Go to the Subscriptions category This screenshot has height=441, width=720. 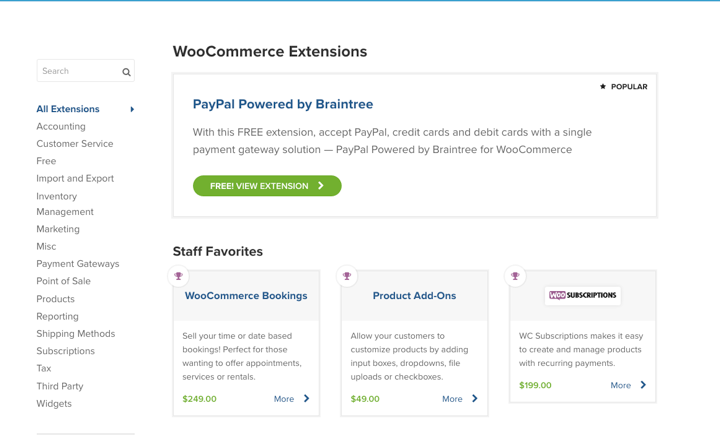coord(65,351)
